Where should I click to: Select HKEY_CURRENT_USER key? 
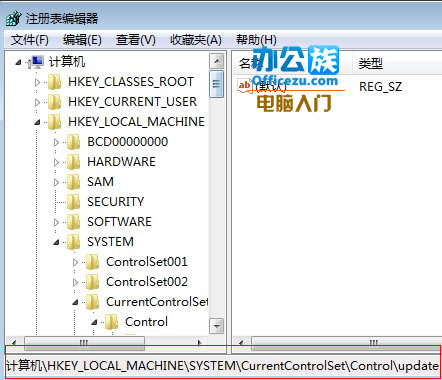pos(132,102)
